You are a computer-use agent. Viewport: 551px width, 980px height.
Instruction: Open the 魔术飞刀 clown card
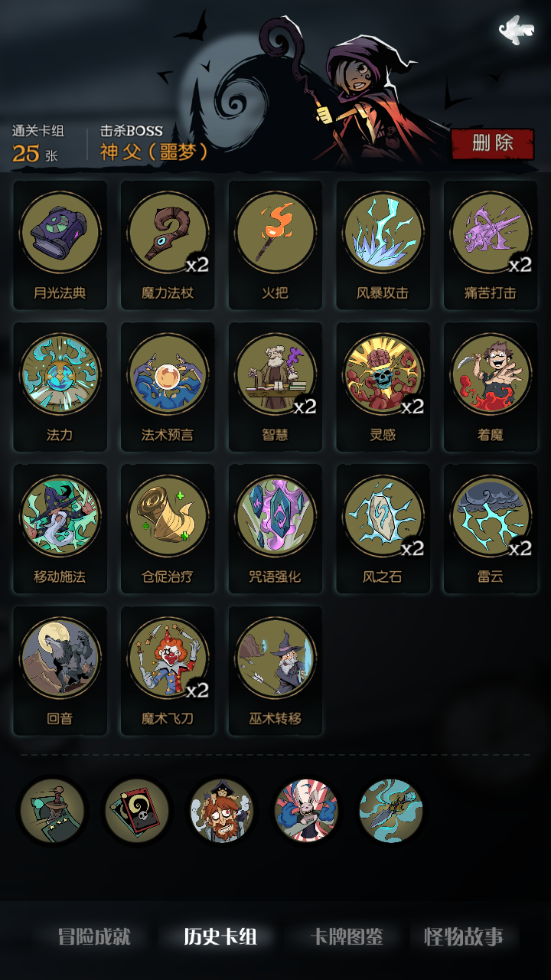click(x=168, y=658)
